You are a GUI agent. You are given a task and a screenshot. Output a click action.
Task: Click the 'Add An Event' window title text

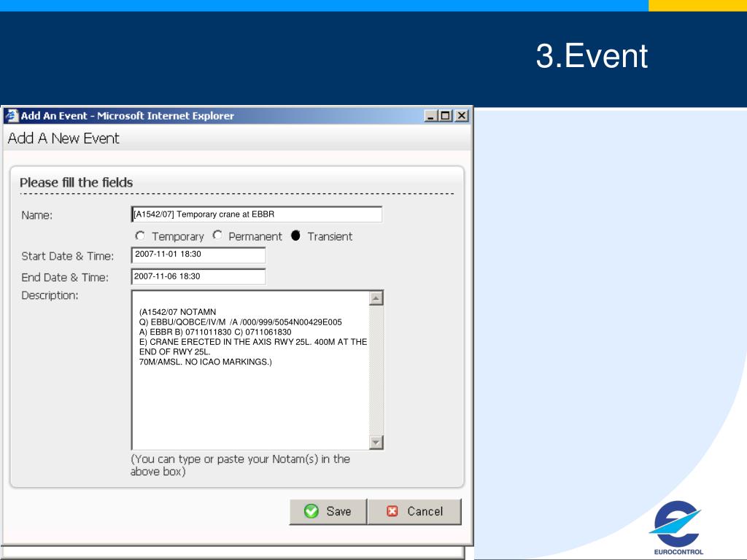pyautogui.click(x=127, y=116)
